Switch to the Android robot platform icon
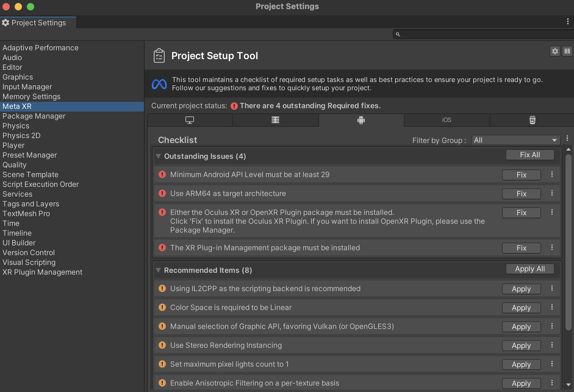Image resolution: width=574 pixels, height=392 pixels. point(361,120)
